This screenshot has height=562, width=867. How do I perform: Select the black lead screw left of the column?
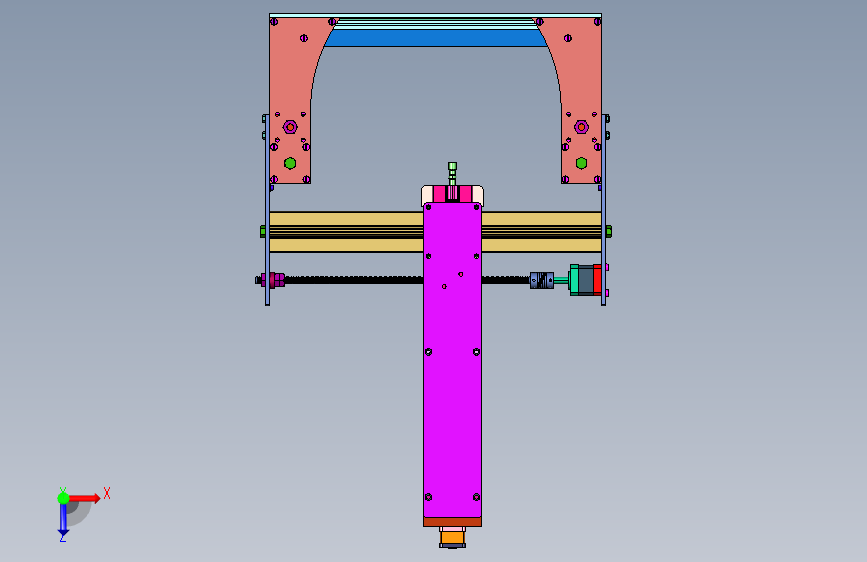pyautogui.click(x=354, y=280)
